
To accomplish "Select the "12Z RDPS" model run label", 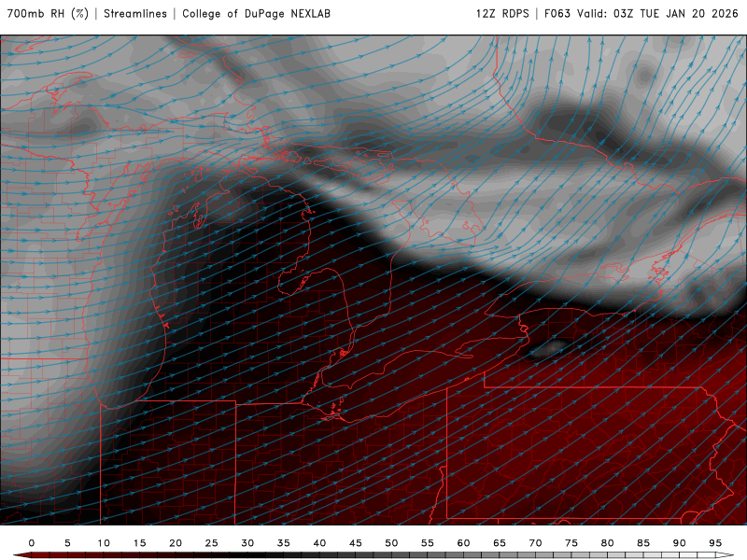I will (502, 13).
